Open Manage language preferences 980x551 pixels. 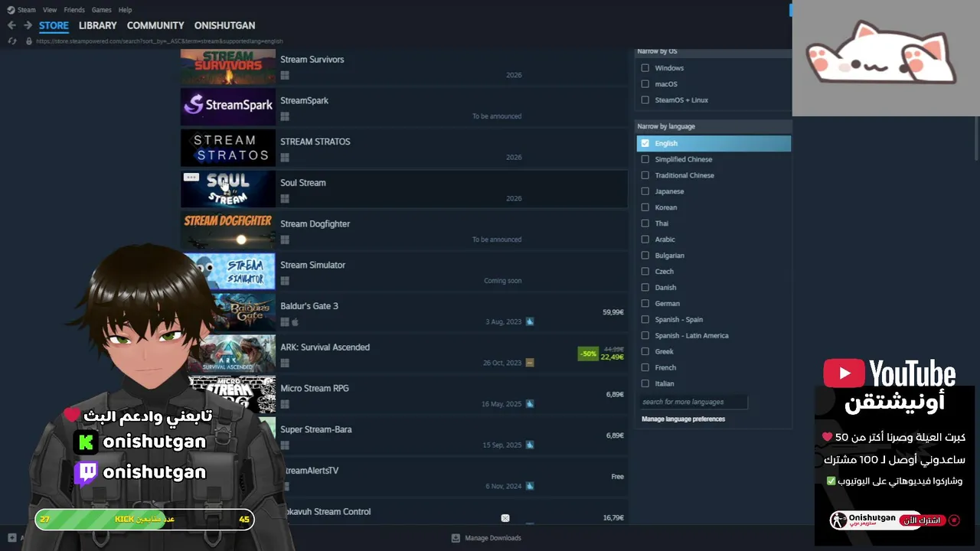coord(683,419)
